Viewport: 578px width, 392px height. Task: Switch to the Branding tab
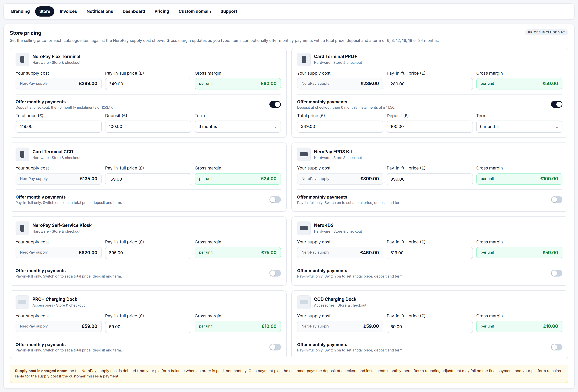(20, 11)
